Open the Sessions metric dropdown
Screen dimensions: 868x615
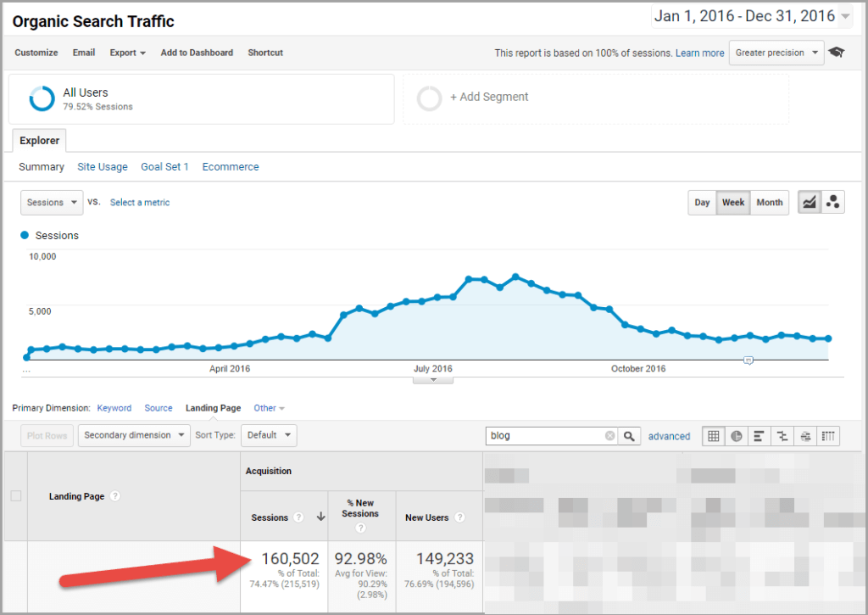[x=52, y=203]
